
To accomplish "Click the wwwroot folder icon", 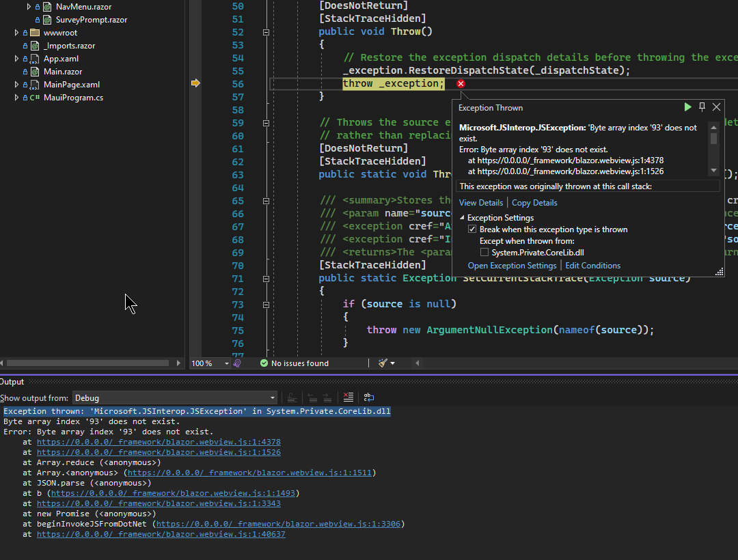I will [35, 33].
